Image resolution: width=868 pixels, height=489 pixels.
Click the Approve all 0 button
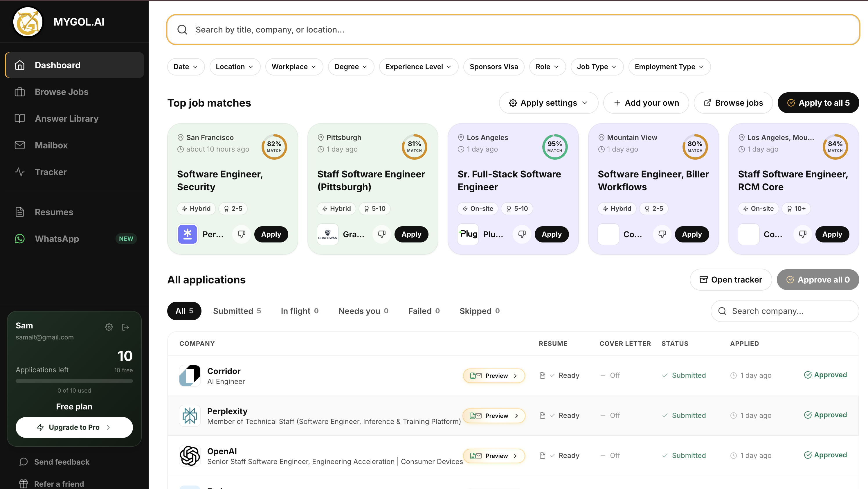click(x=818, y=279)
